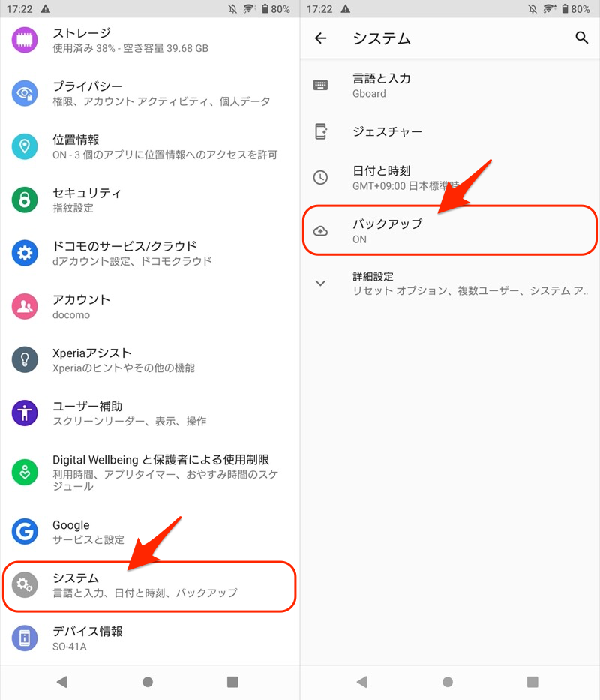Tap the purple Storage (ストレージ) icon
This screenshot has width=600, height=700.
tap(25, 40)
